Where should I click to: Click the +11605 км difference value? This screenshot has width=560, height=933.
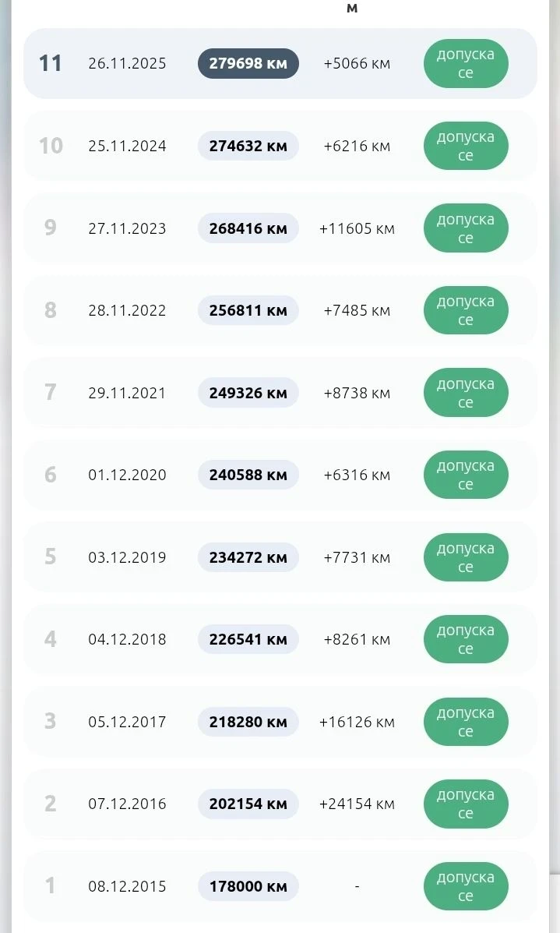(357, 228)
